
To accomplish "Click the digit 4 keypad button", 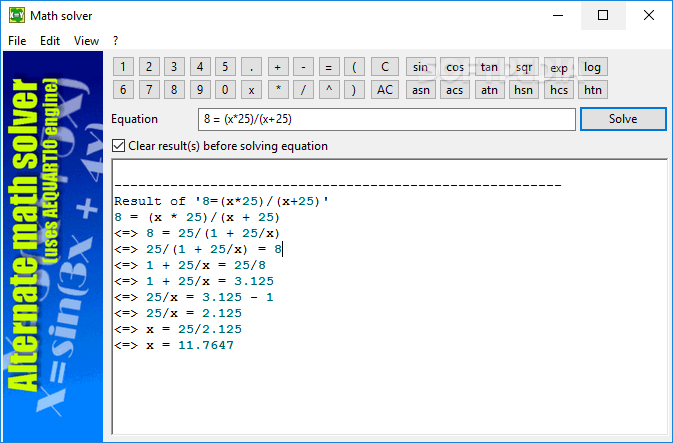I will [200, 67].
